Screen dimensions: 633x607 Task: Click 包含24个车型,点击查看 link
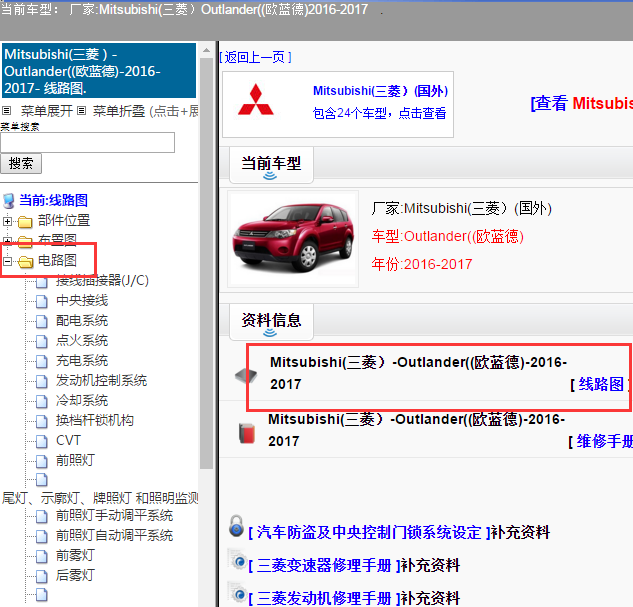click(379, 113)
